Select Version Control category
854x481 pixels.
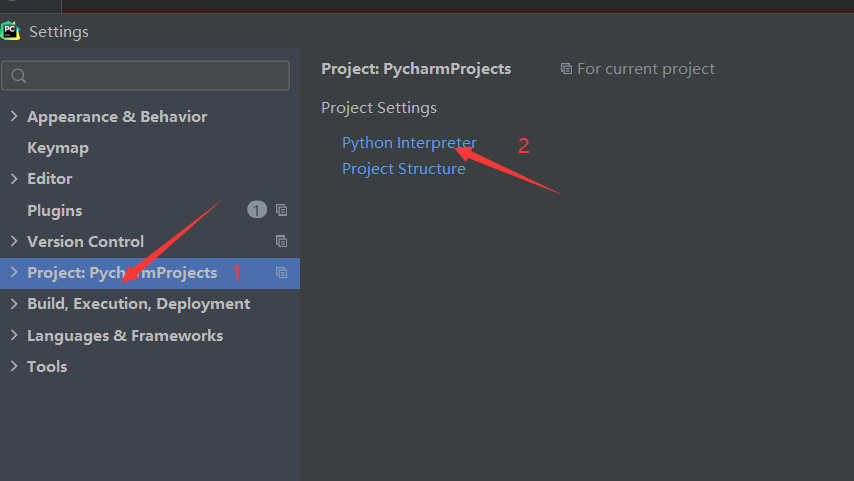point(86,241)
